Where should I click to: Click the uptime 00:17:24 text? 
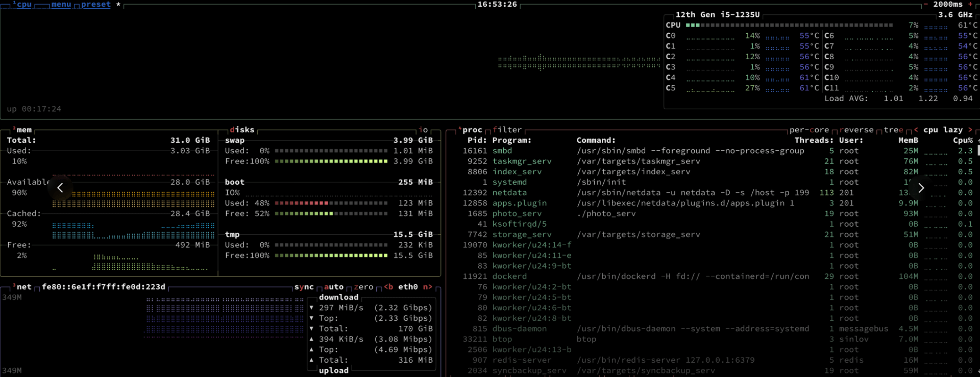pyautogui.click(x=34, y=109)
